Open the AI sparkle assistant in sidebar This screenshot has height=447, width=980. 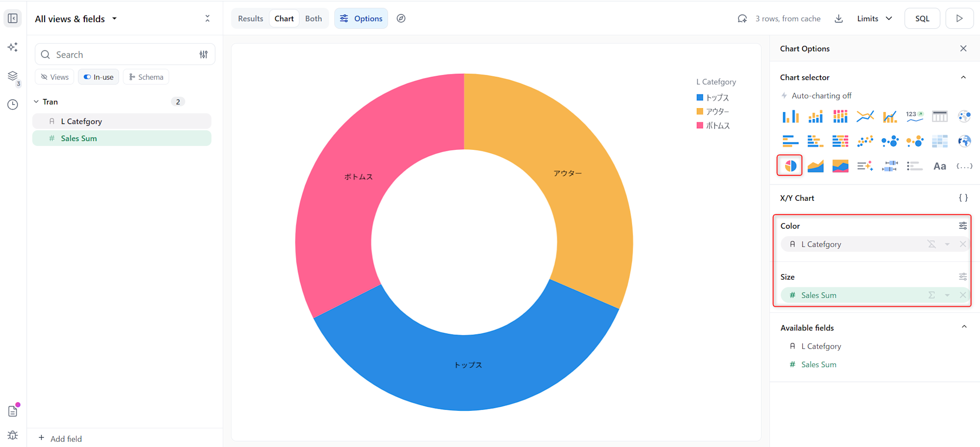click(x=13, y=47)
